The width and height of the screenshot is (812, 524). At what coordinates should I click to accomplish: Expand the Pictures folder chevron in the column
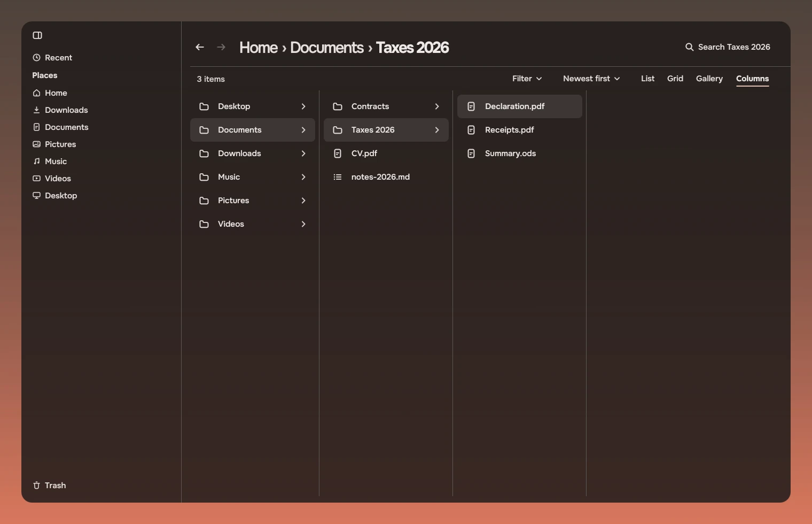click(x=303, y=201)
